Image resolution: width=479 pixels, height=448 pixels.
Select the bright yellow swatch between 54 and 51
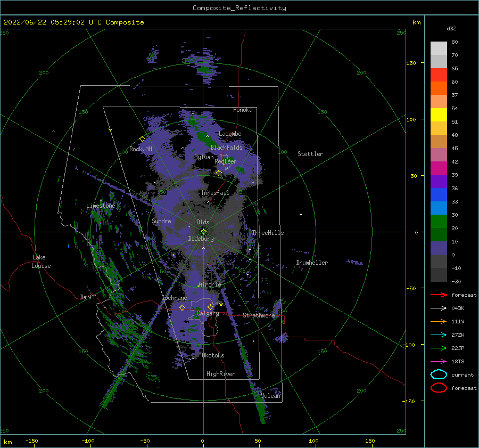(x=439, y=115)
